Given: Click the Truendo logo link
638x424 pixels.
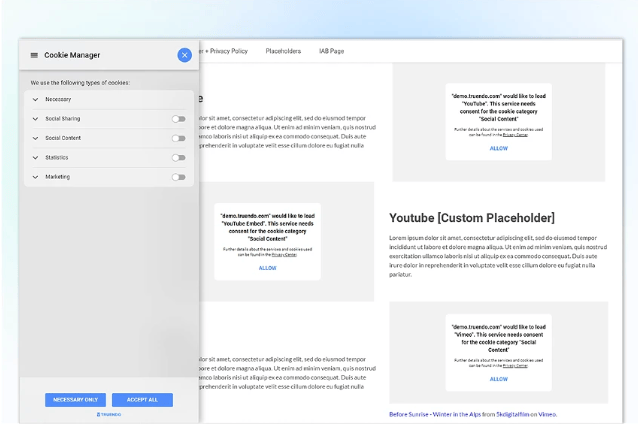Looking at the screenshot, I should pyautogui.click(x=109, y=414).
